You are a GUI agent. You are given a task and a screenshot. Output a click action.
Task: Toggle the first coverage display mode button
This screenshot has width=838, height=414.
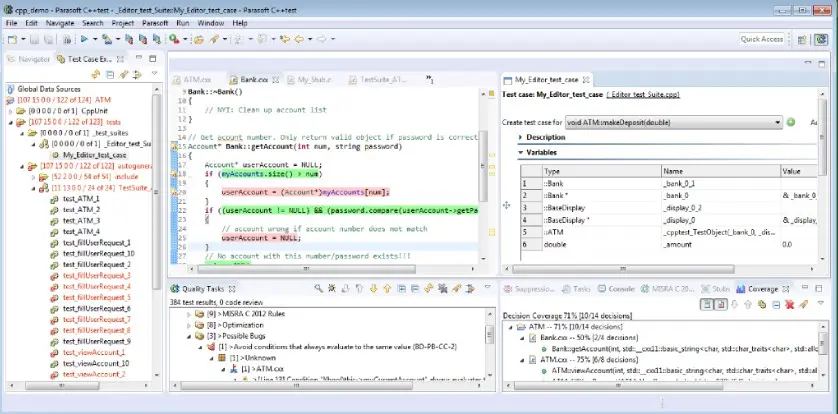pos(707,304)
